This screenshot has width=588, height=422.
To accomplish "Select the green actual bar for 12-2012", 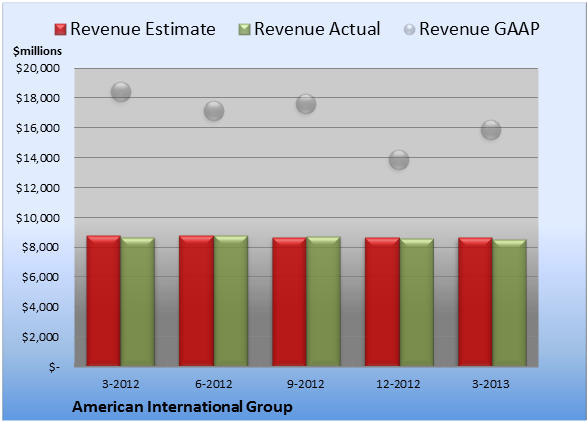I will (417, 302).
